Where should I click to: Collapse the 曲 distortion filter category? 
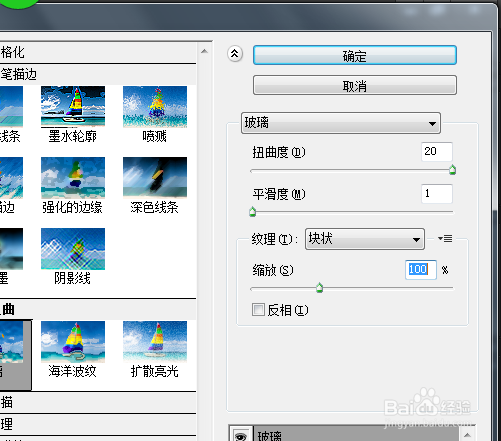point(98,309)
